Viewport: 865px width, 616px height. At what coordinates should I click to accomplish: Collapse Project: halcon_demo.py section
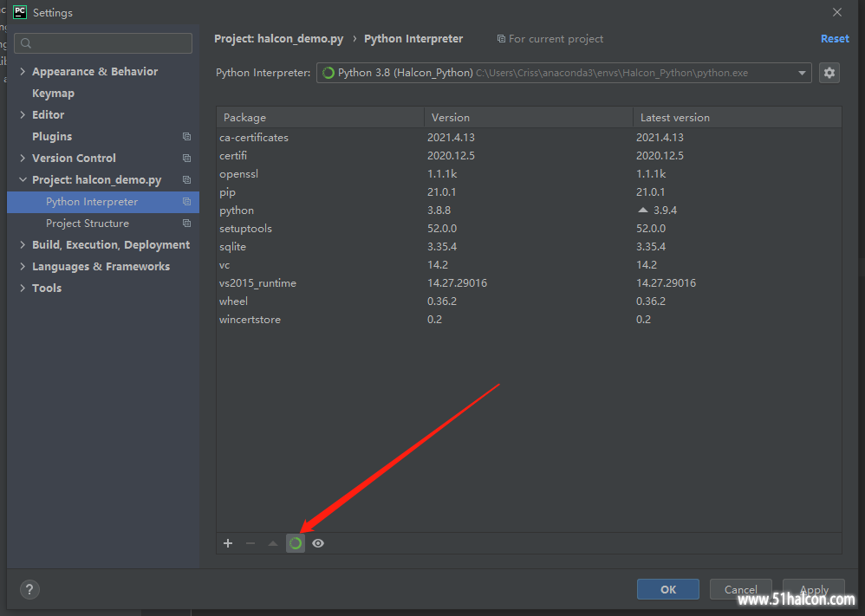click(x=23, y=180)
